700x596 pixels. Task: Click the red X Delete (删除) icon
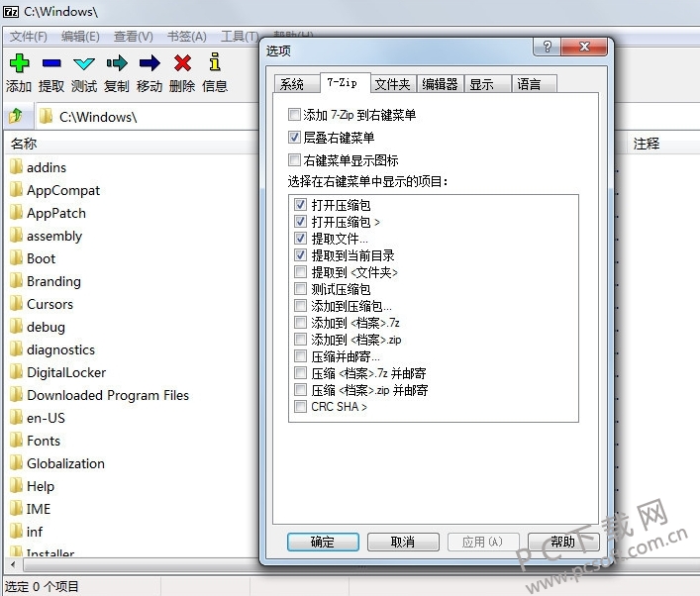click(182, 63)
